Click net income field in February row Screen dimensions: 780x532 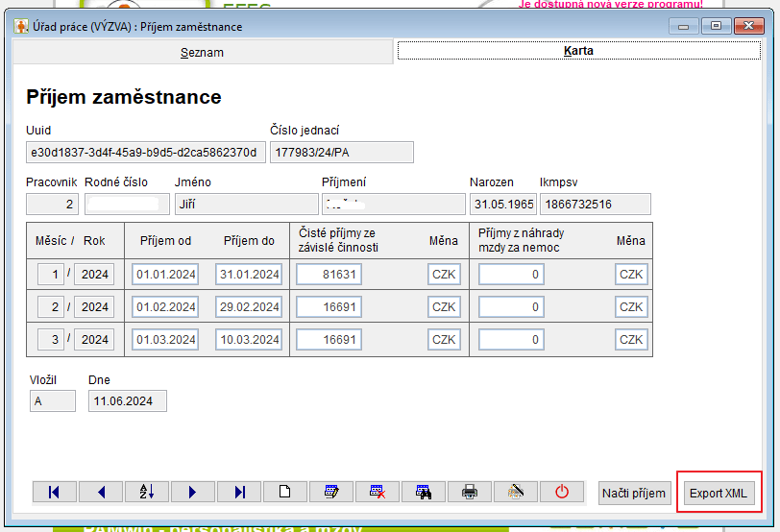[329, 306]
